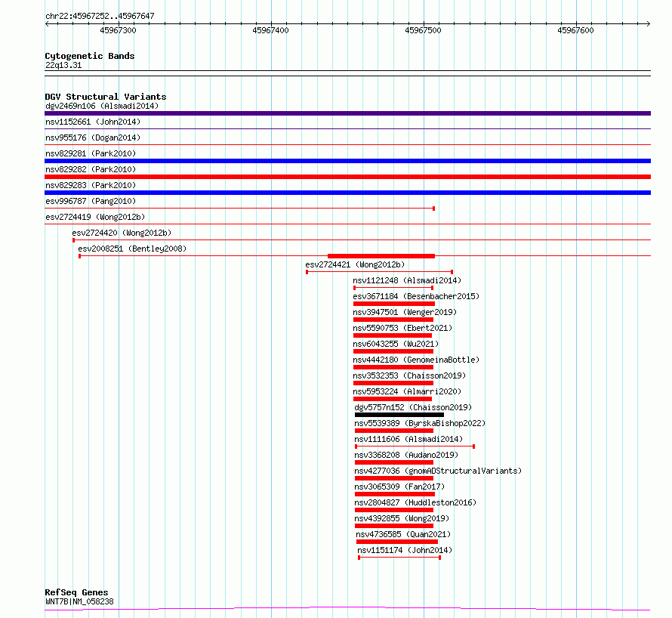This screenshot has width=672, height=618.
Task: Click nsv3368208 (Audano2019) label
Action: pyautogui.click(x=406, y=455)
